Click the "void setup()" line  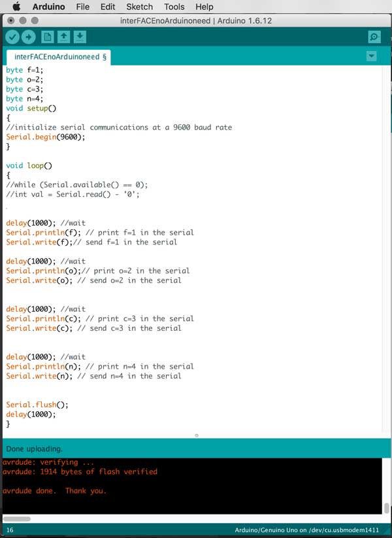31,109
